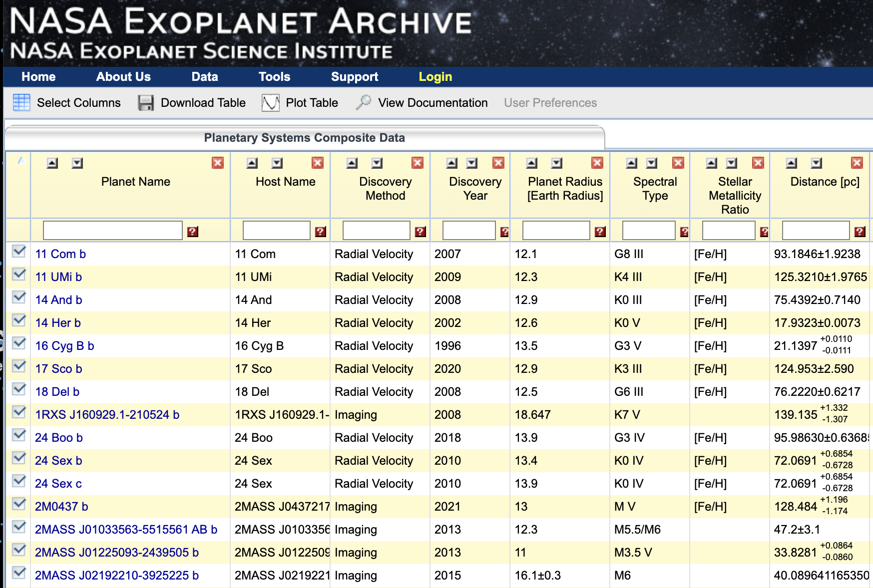873x588 pixels.
Task: Open help icon beside Host Name filter
Action: [320, 232]
